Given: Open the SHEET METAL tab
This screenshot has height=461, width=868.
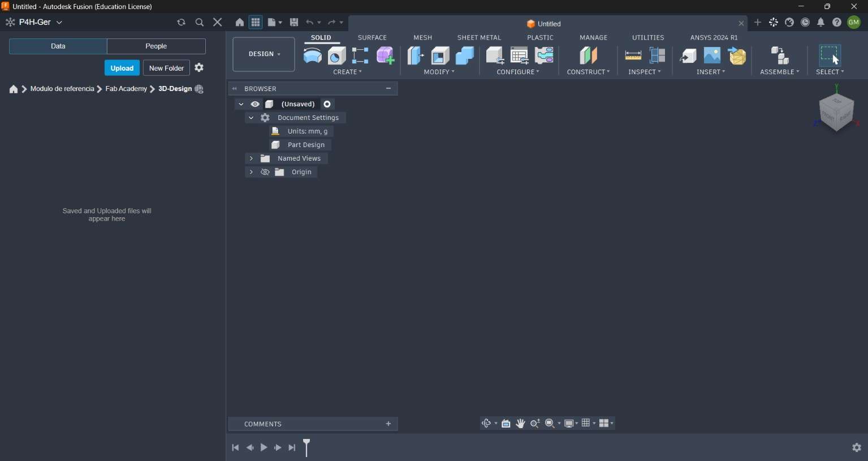Looking at the screenshot, I should (479, 37).
